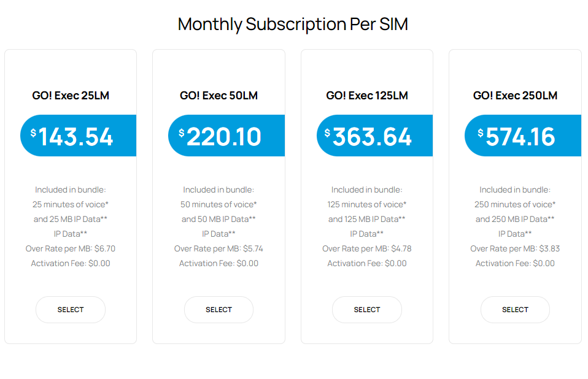
Task: Click Included in bundle on 125LM card
Action: pyautogui.click(x=366, y=189)
